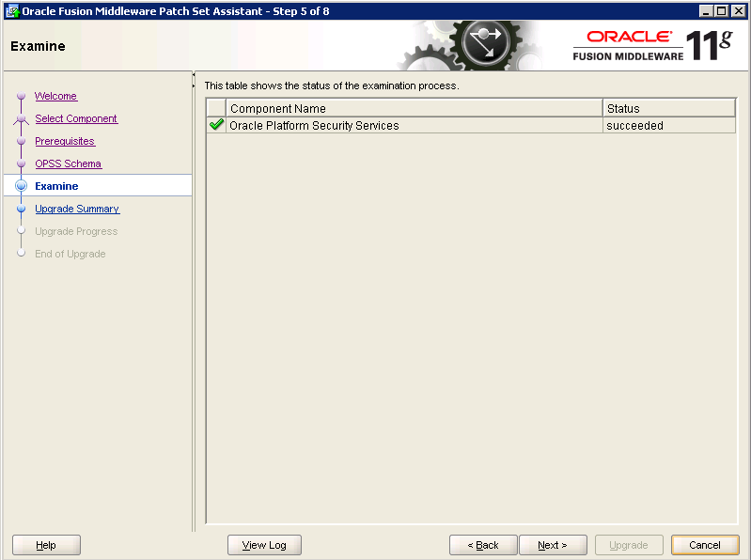Click the Component Name column header
Viewport: 751px width, 560px height.
point(415,109)
